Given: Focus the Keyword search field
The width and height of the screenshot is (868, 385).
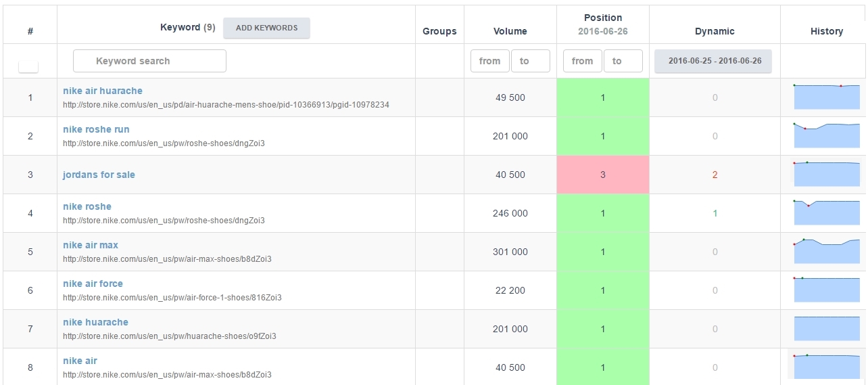Looking at the screenshot, I should [149, 61].
